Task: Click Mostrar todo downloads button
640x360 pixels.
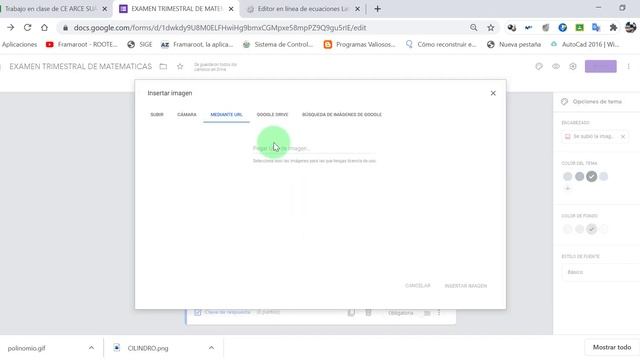Action: tap(612, 347)
